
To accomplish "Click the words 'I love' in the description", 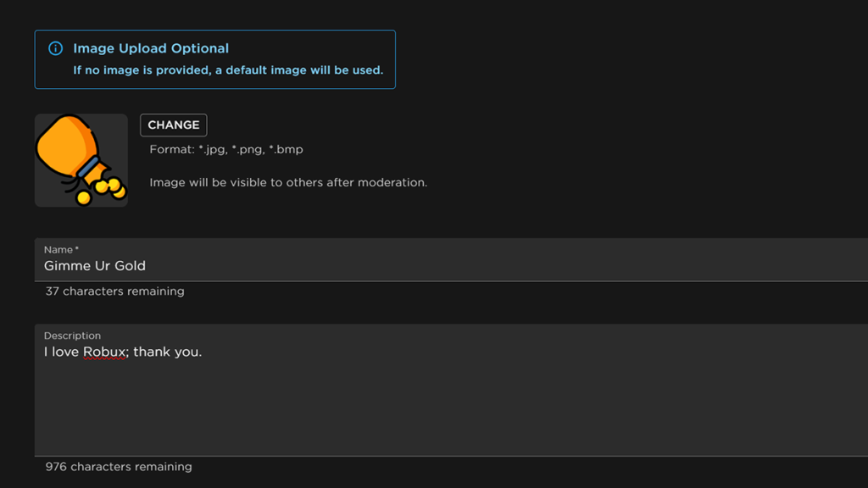I will (61, 352).
